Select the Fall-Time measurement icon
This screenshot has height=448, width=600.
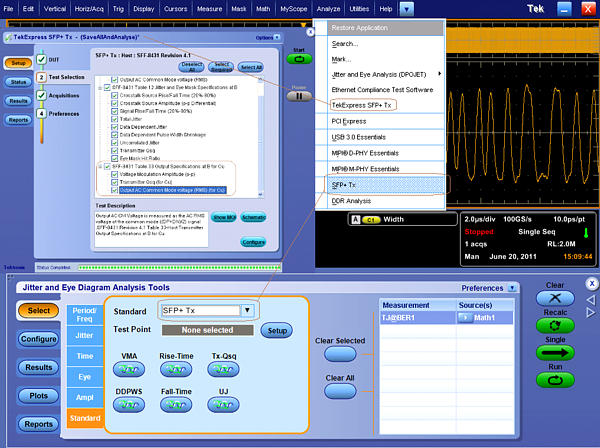click(175, 405)
